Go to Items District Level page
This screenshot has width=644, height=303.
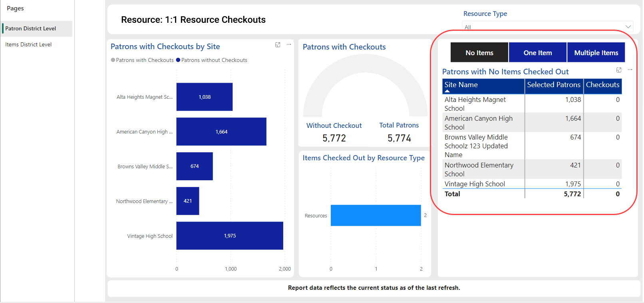click(x=28, y=44)
